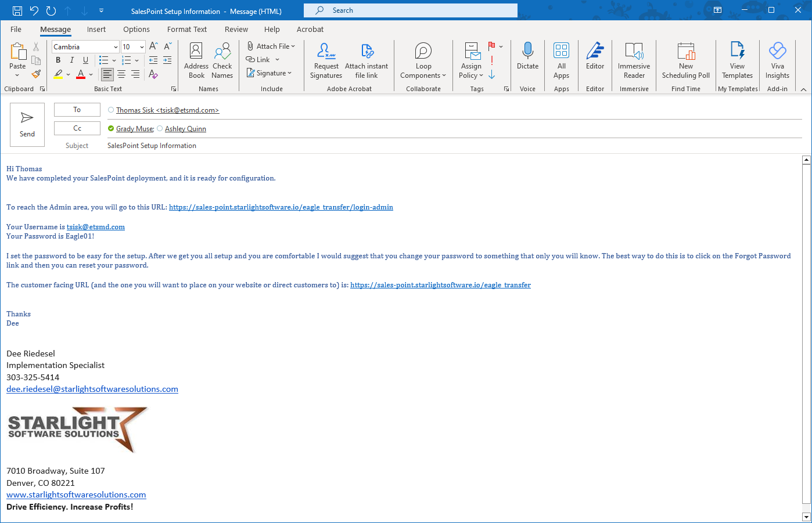The width and height of the screenshot is (812, 523).
Task: Run Check Names
Action: point(222,60)
